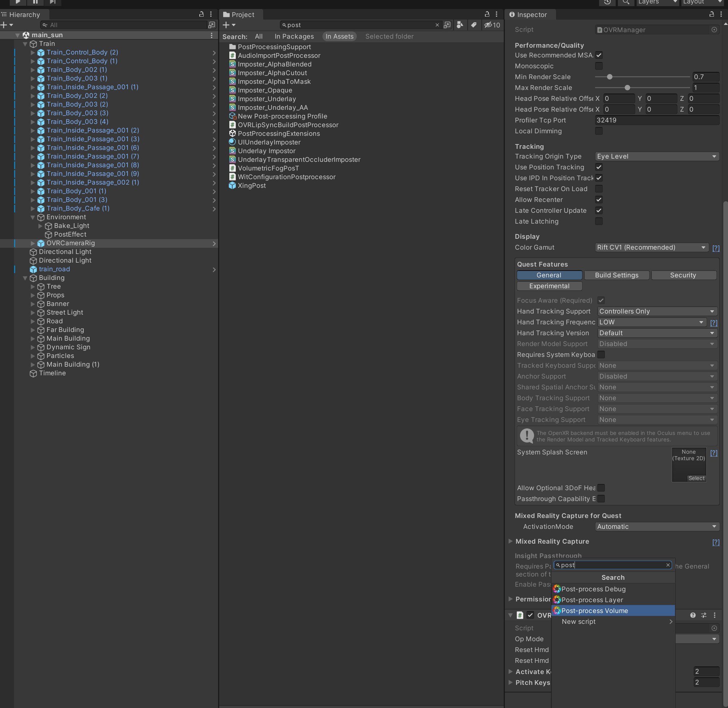728x708 pixels.
Task: Clear the Project search field text
Action: point(437,25)
